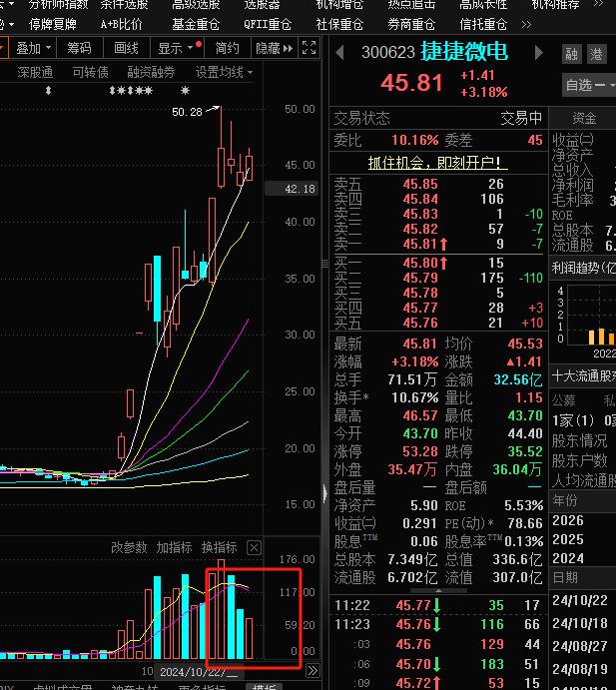The width and height of the screenshot is (616, 690).
Task: Expand the 叠加 overlay dropdown
Action: pyautogui.click(x=29, y=48)
